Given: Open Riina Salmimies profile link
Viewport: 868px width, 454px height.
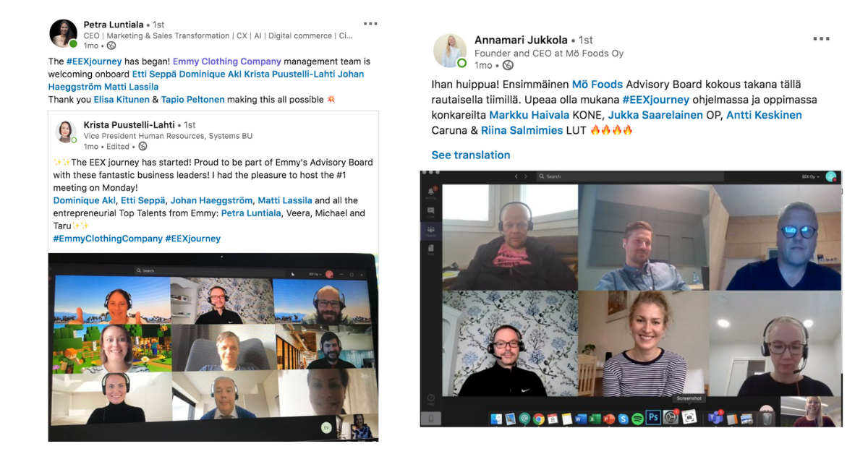Looking at the screenshot, I should click(522, 130).
